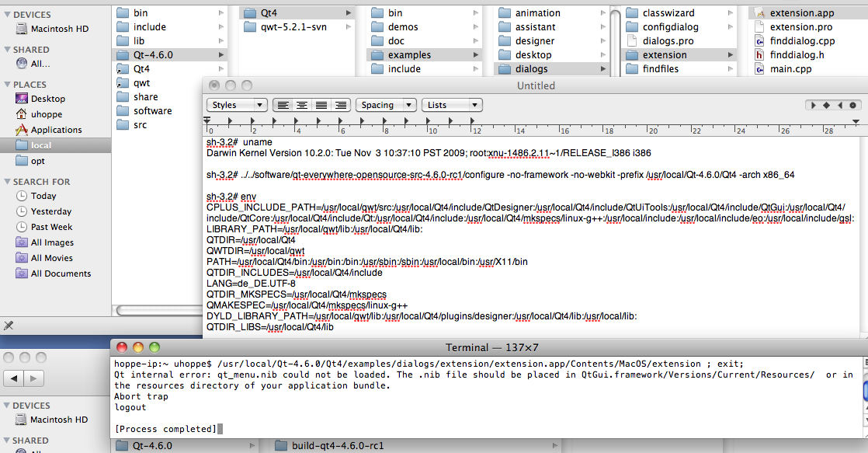Select Macintosh HD in lower Finder window
This screenshot has width=868, height=453.
tap(52, 420)
